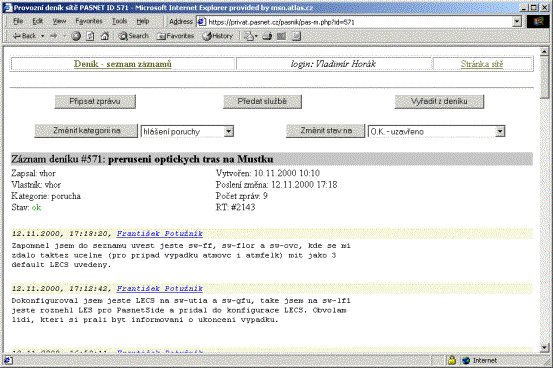Open František Potužník link at 17:12:42
This screenshot has width=553, height=368.
point(159,289)
